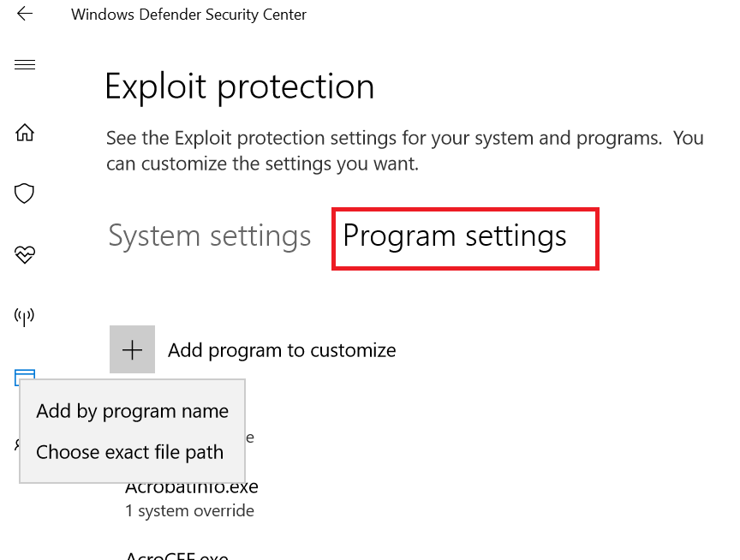
Task: Click the Windows Defender Security Center title
Action: pyautogui.click(x=188, y=14)
